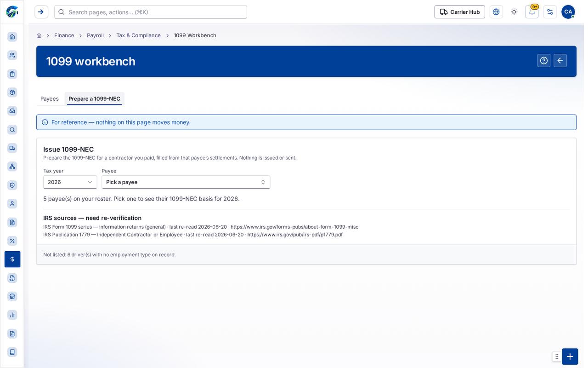Expand the Pick a payee combo box
The width and height of the screenshot is (588, 368).
186,182
